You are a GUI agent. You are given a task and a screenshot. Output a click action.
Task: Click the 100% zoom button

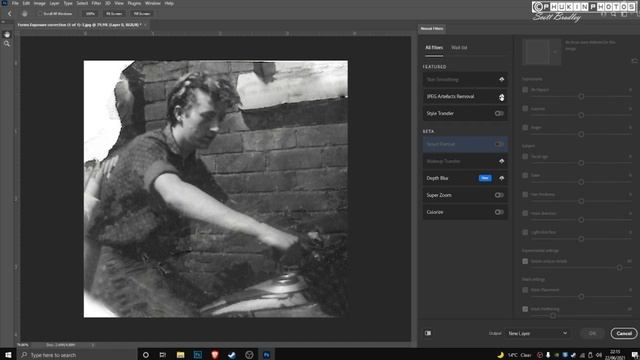pyautogui.click(x=90, y=13)
